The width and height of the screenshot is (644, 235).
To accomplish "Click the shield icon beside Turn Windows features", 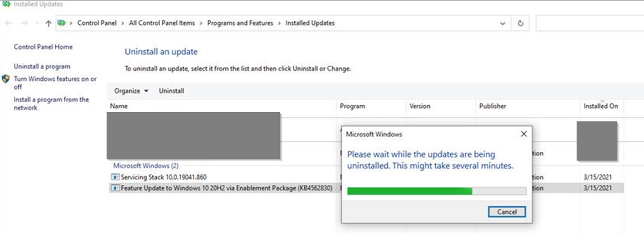I will coord(6,79).
